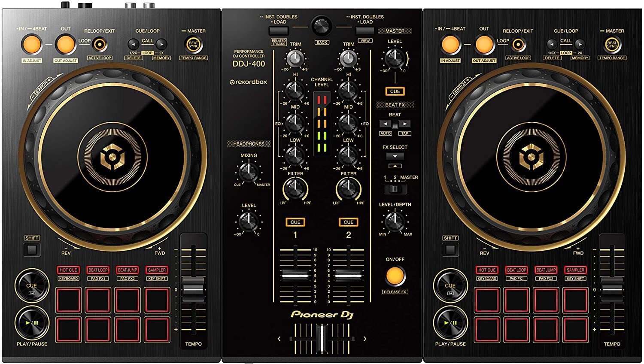
Task: Click the headphones LEVEL knob
Action: pyautogui.click(x=249, y=221)
